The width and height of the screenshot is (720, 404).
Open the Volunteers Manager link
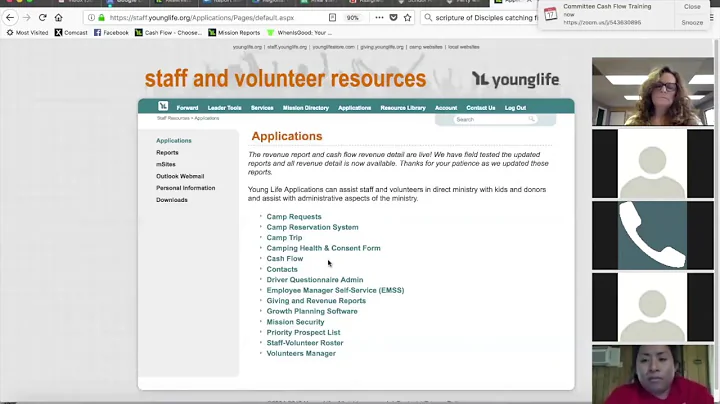301,354
